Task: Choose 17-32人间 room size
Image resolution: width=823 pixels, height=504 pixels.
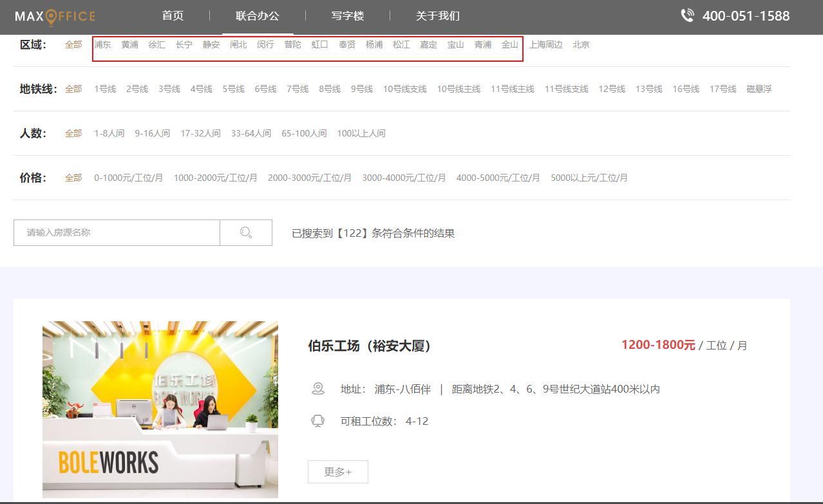Action: coord(200,133)
